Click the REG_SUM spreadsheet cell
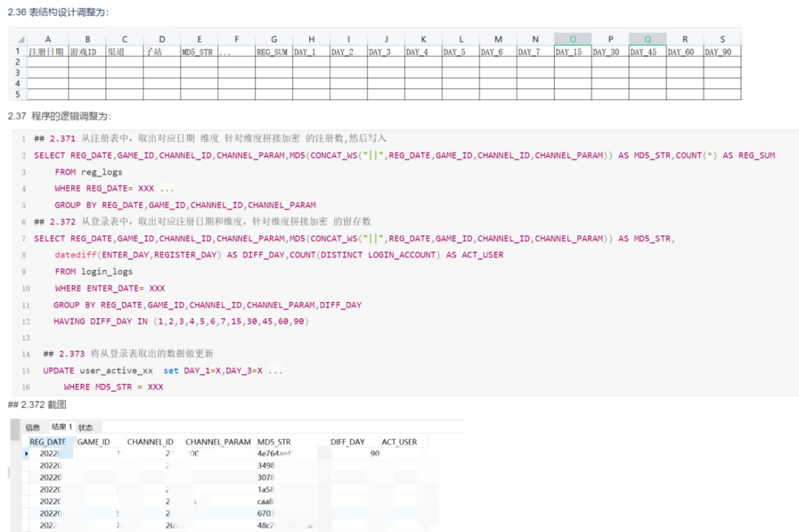Viewport: 799px width, 532px height. click(x=274, y=52)
